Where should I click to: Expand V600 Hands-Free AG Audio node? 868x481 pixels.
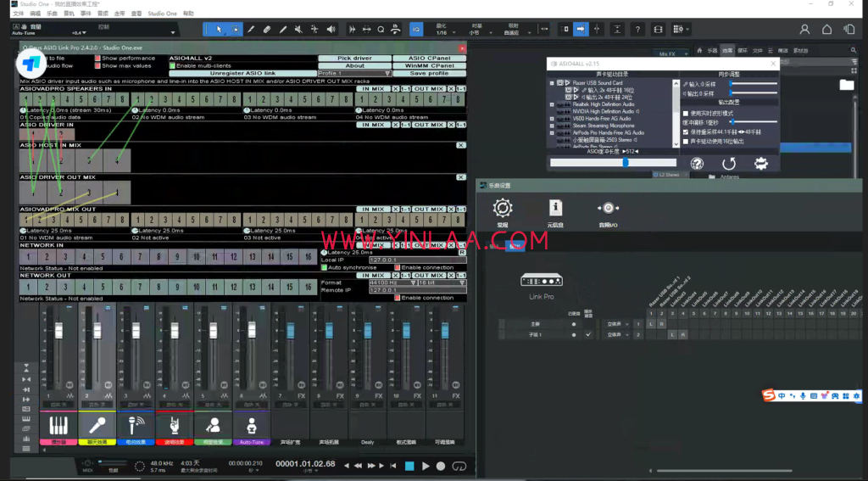pos(551,119)
